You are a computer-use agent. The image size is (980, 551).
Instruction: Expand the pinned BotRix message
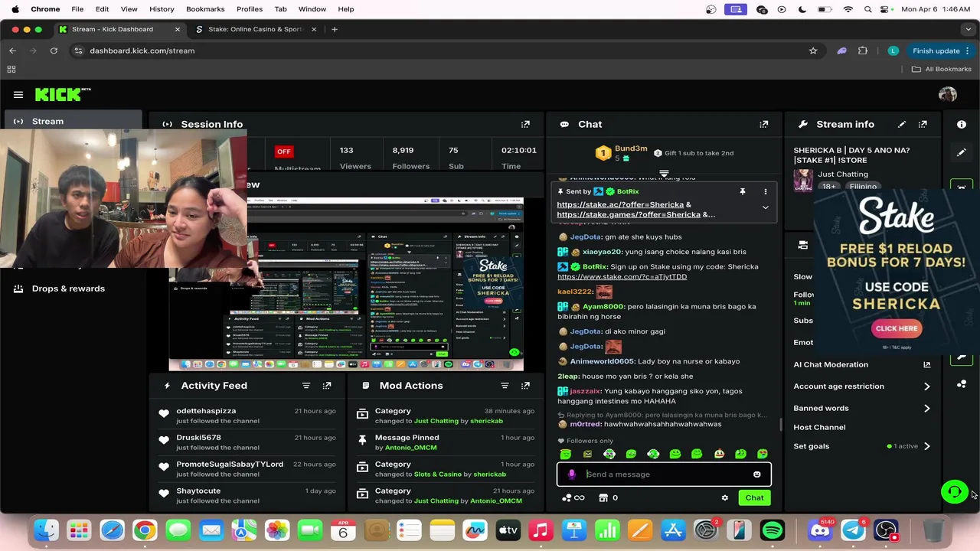765,207
